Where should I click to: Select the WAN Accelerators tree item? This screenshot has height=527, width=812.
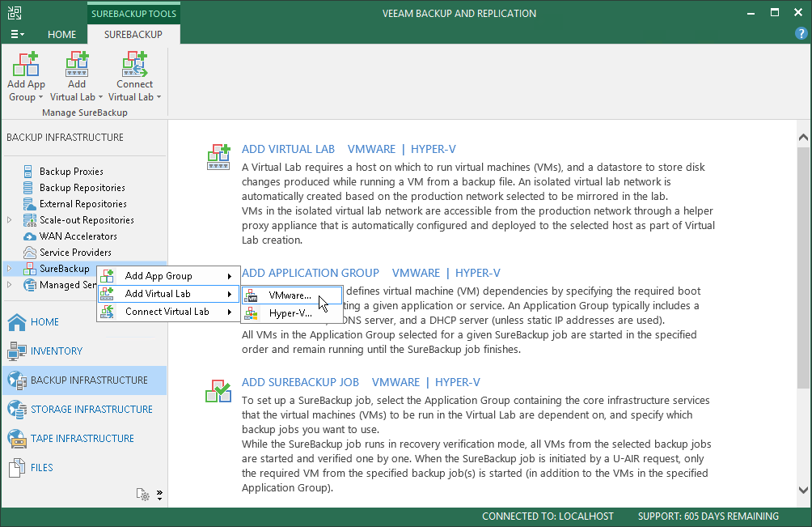click(x=78, y=236)
